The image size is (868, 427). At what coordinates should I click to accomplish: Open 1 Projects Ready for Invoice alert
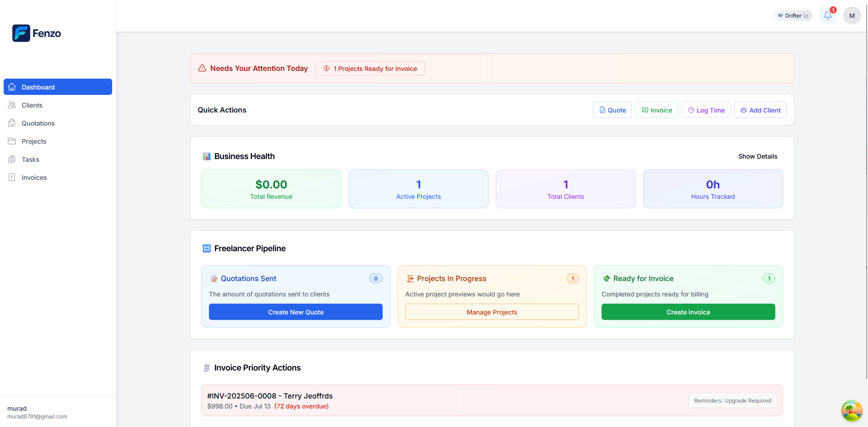370,68
